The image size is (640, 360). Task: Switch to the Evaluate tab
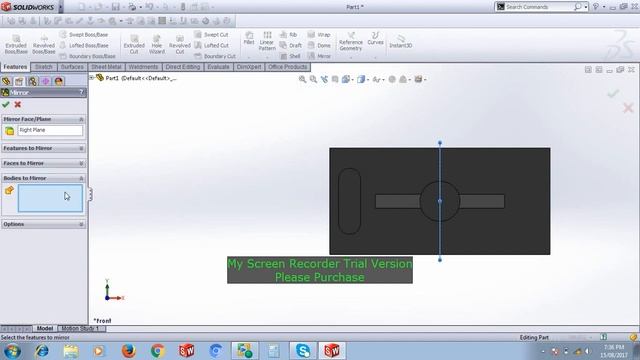(x=218, y=67)
